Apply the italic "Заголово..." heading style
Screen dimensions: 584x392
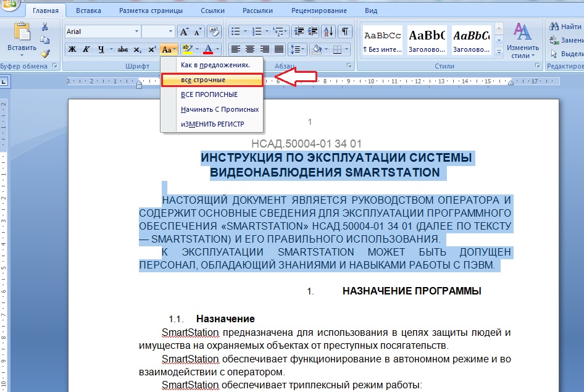pos(472,41)
